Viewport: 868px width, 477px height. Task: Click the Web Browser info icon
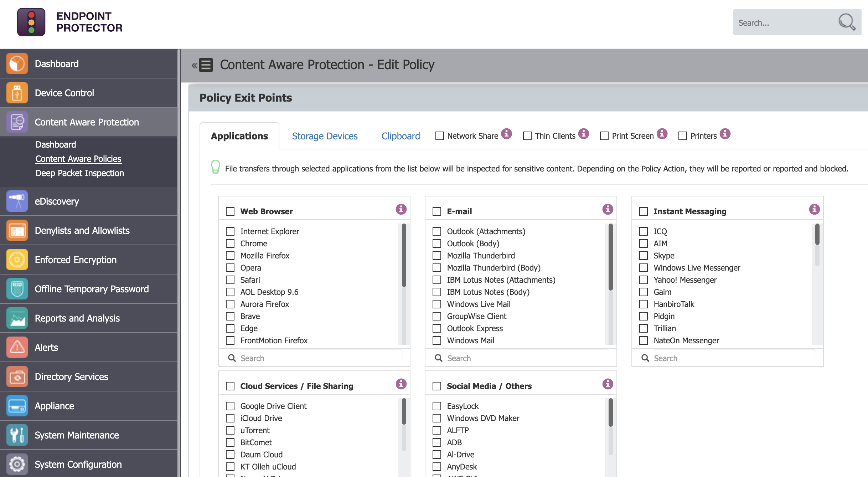(x=401, y=209)
